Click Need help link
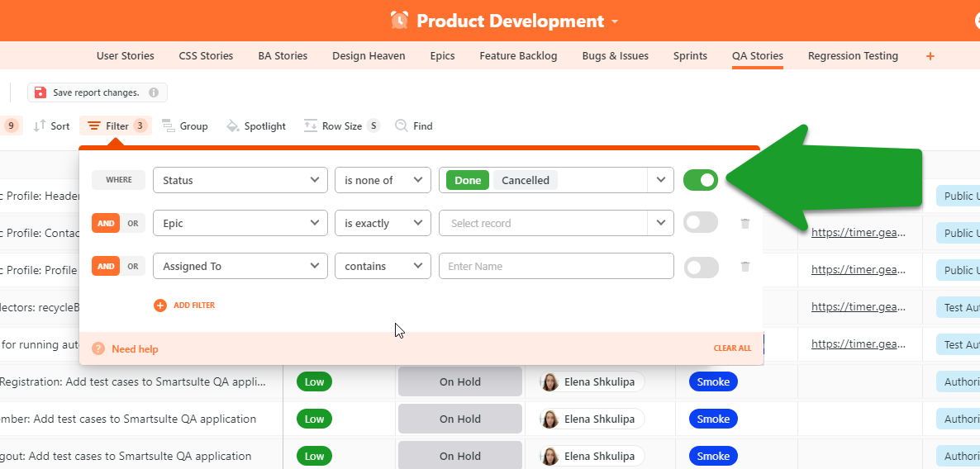This screenshot has height=469, width=980. point(125,349)
